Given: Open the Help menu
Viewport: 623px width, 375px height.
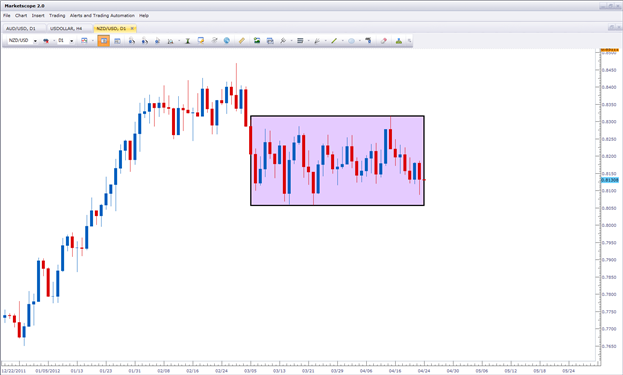Looking at the screenshot, I should pos(144,15).
